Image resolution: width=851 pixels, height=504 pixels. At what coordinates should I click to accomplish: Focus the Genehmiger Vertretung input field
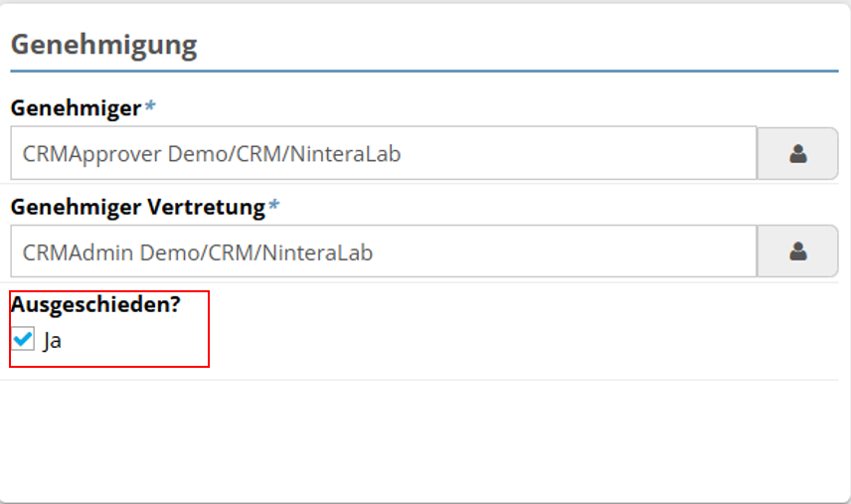(383, 252)
